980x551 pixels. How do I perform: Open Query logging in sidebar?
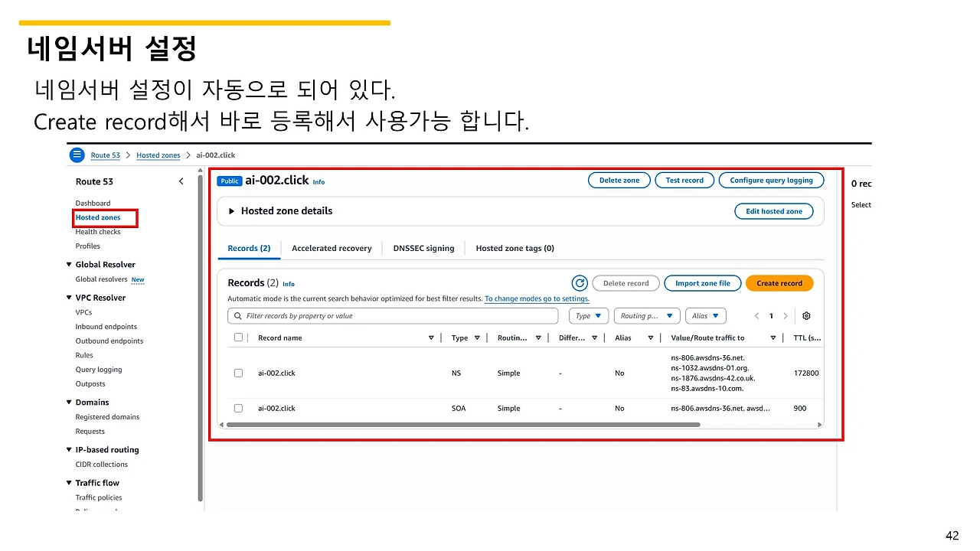pyautogui.click(x=99, y=370)
